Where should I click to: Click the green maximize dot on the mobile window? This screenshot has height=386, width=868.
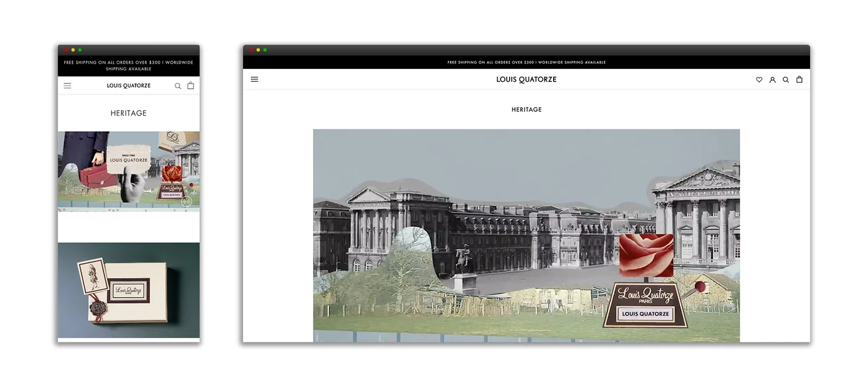click(x=80, y=50)
